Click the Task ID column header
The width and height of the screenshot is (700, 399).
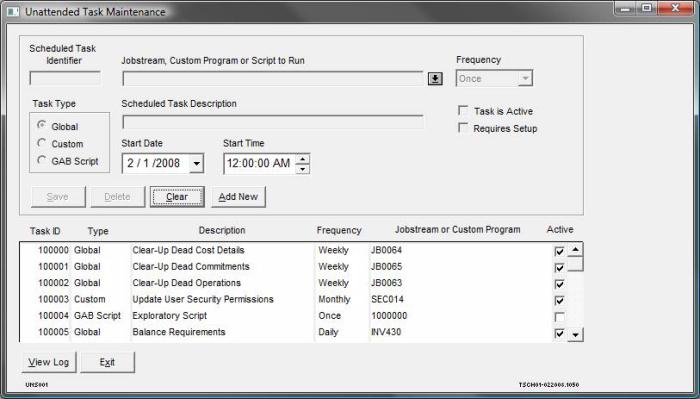(45, 231)
